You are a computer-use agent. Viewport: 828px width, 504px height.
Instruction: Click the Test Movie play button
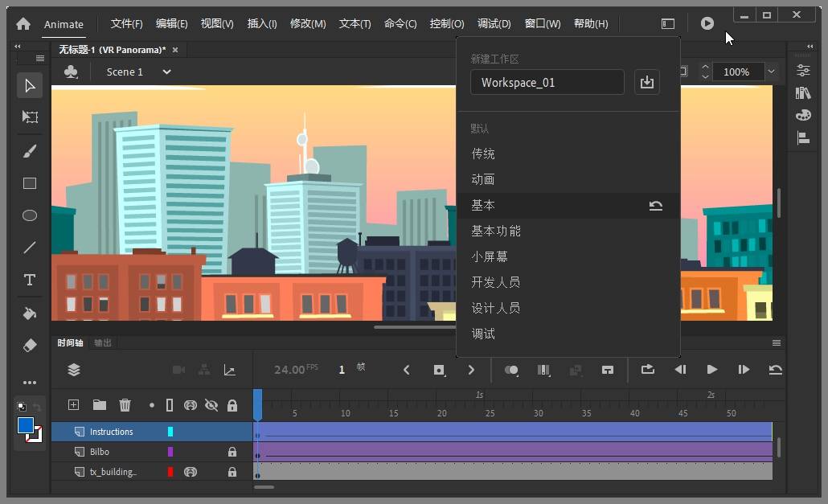[707, 23]
